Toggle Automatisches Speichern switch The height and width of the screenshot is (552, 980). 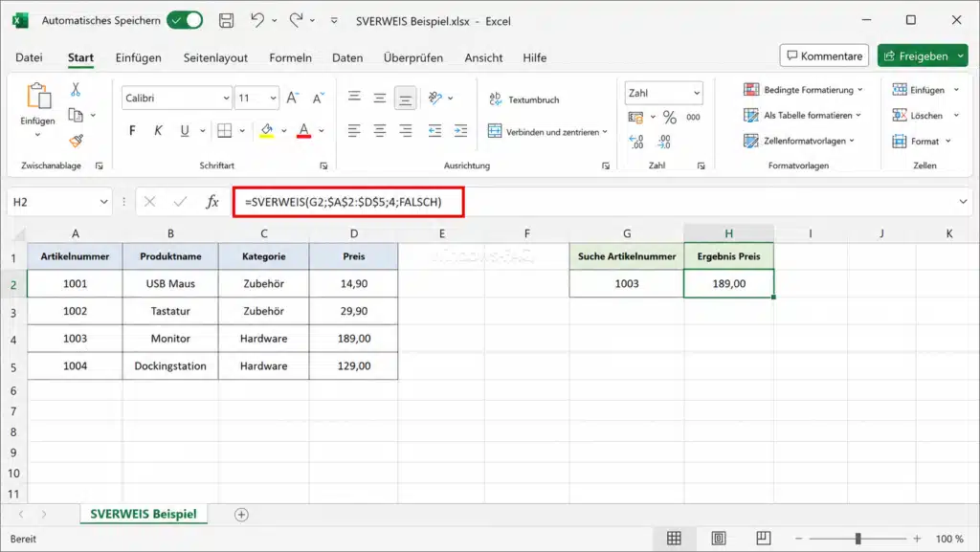point(185,21)
